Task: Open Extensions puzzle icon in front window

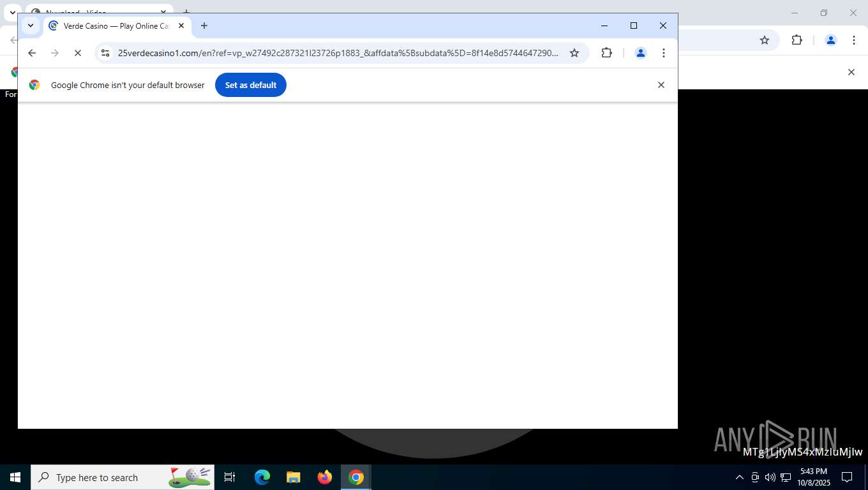Action: point(606,53)
